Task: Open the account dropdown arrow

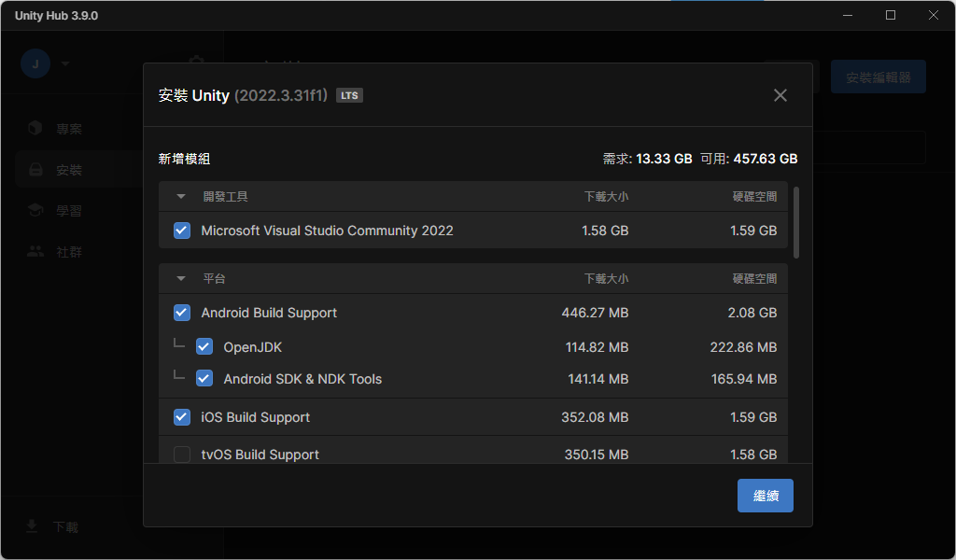Action: [x=65, y=63]
